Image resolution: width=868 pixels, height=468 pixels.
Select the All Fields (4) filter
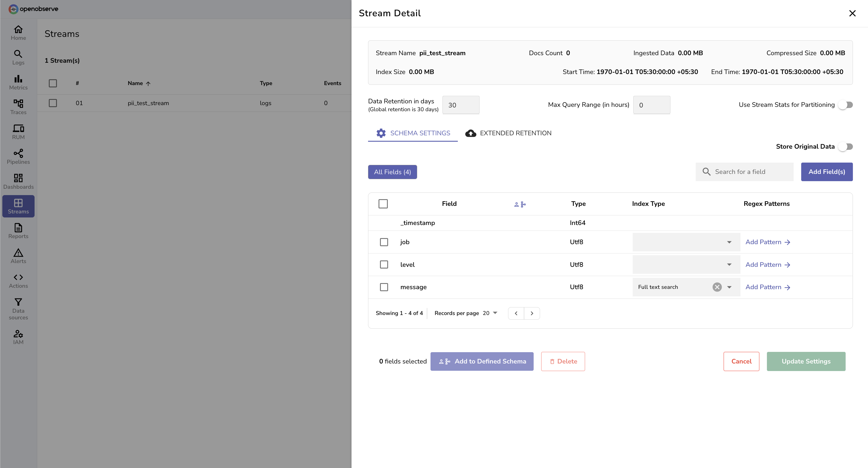[392, 172]
